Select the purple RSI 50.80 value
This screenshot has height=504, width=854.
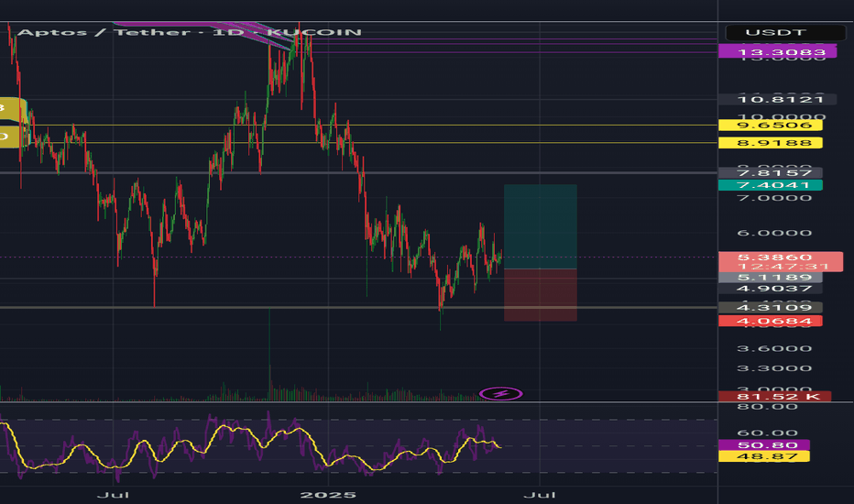(x=764, y=445)
